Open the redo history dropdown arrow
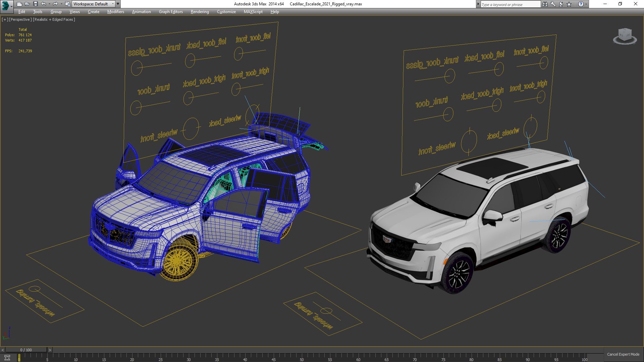644x362 pixels. (61, 4)
